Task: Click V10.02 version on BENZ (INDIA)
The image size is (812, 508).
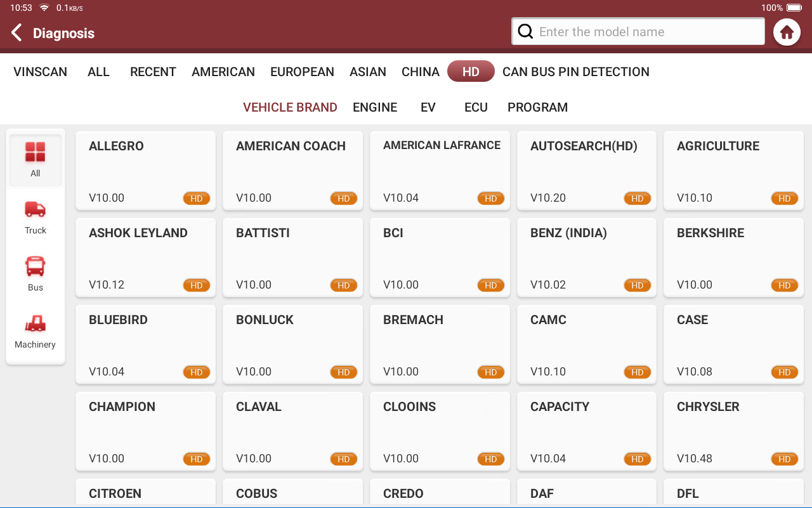Action: click(548, 285)
